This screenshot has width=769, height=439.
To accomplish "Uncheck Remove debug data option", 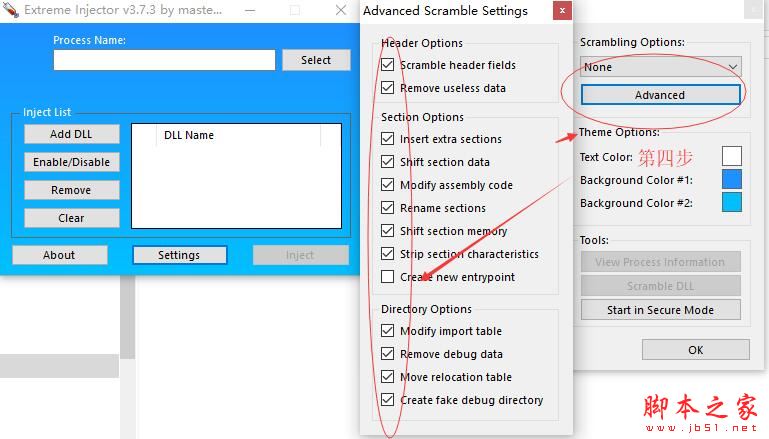I will point(387,354).
